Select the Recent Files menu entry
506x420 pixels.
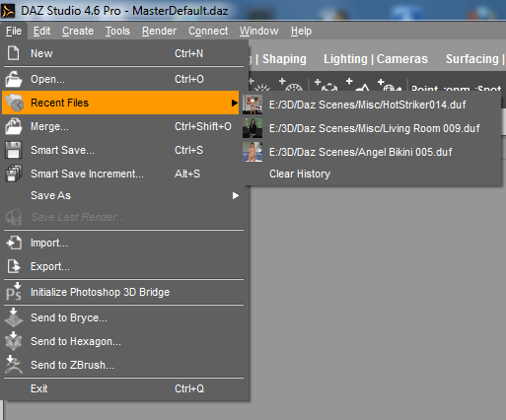(x=120, y=103)
